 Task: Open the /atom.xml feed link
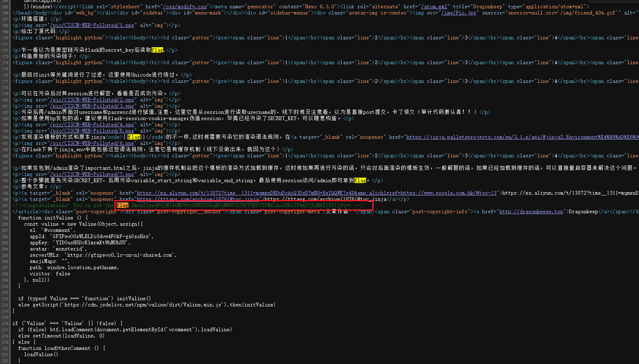point(434,7)
